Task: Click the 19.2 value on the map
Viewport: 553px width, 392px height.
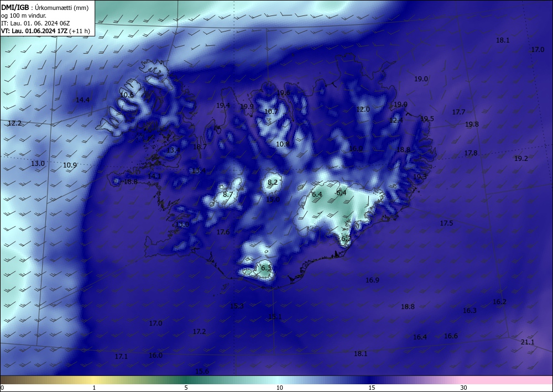Action: tap(521, 159)
